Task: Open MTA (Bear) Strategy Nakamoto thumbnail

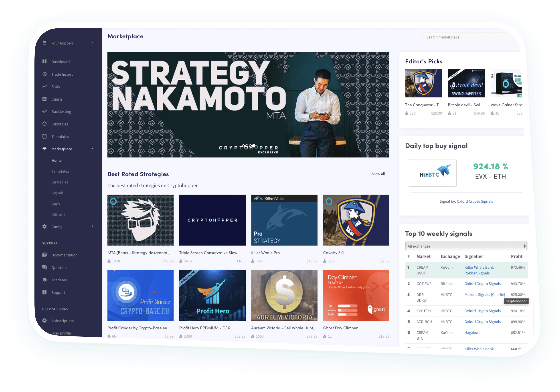Action: 140,220
